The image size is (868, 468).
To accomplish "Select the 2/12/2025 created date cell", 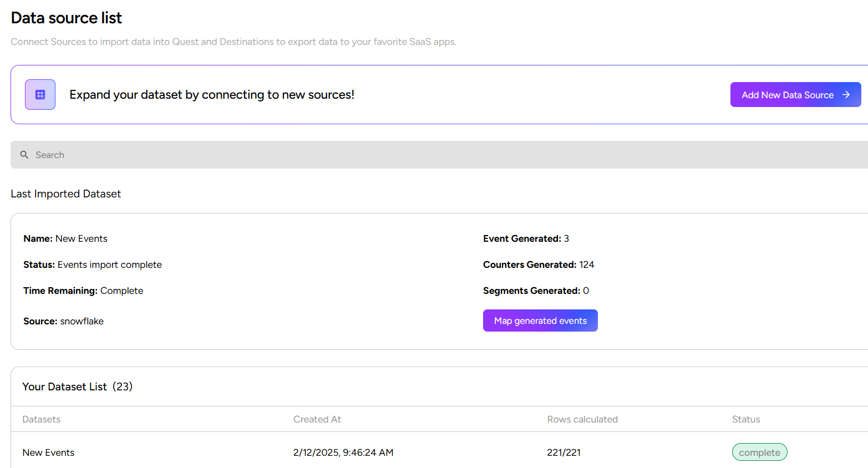I will coord(343,452).
